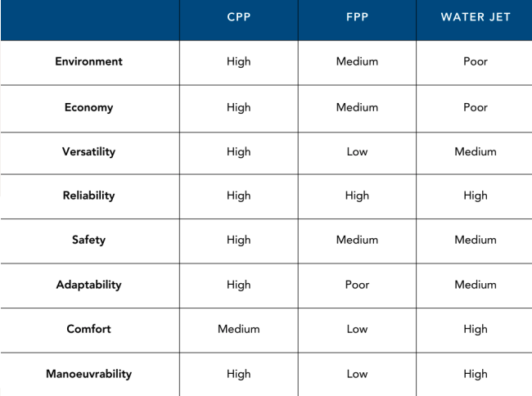Click the CPP rating for Safety

coord(239,240)
